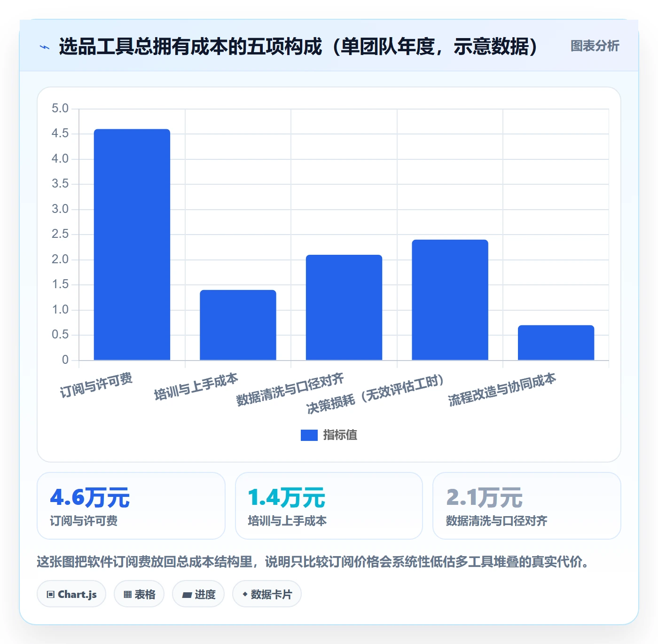Select the Chart.js tag
This screenshot has height=644, width=658.
pyautogui.click(x=71, y=594)
